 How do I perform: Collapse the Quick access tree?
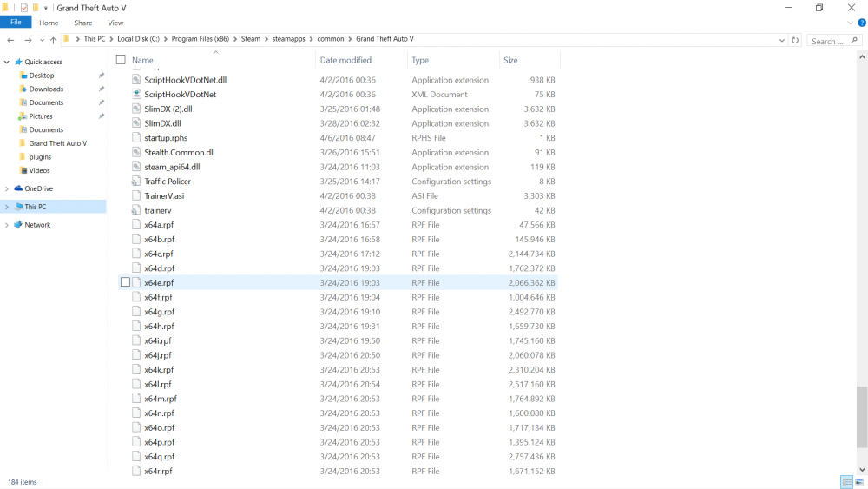coord(7,62)
